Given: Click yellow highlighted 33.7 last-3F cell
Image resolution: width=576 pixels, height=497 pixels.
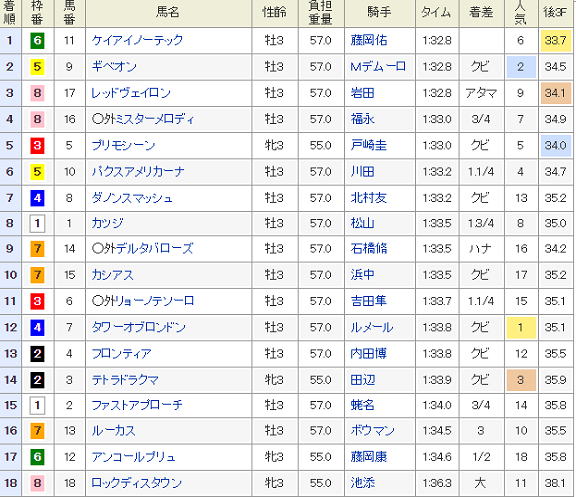Looking at the screenshot, I should (555, 40).
